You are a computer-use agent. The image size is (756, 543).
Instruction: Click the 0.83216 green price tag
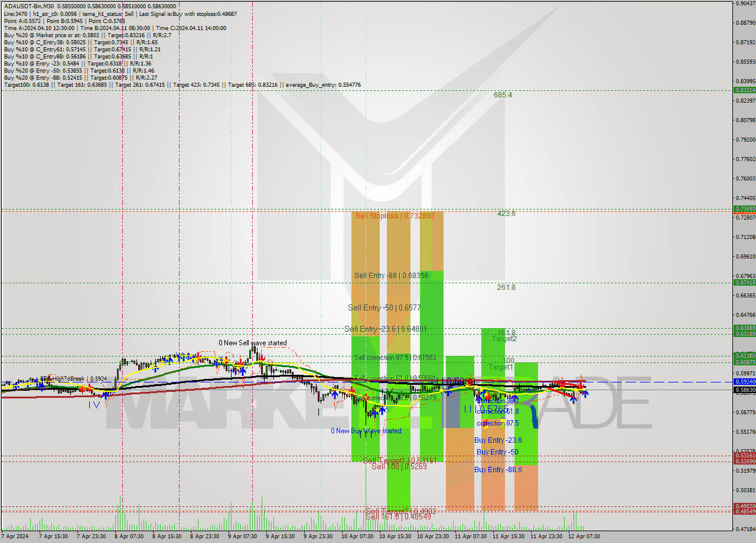pyautogui.click(x=744, y=90)
